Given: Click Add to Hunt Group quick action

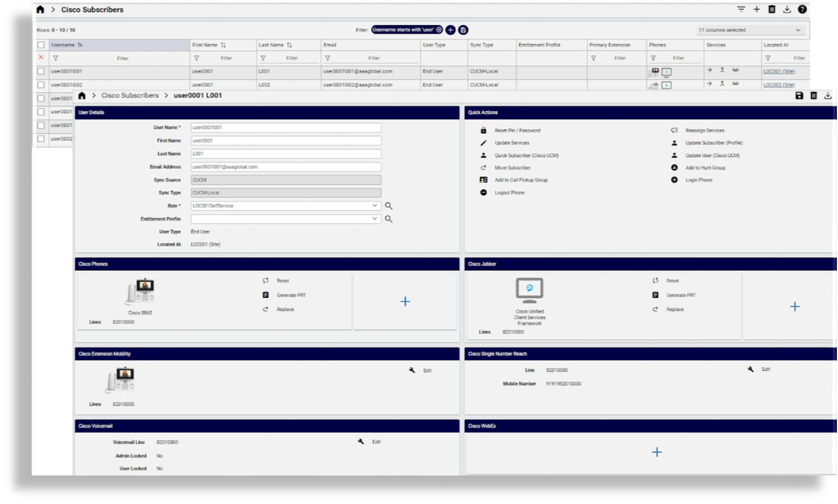Looking at the screenshot, I should click(x=705, y=168).
